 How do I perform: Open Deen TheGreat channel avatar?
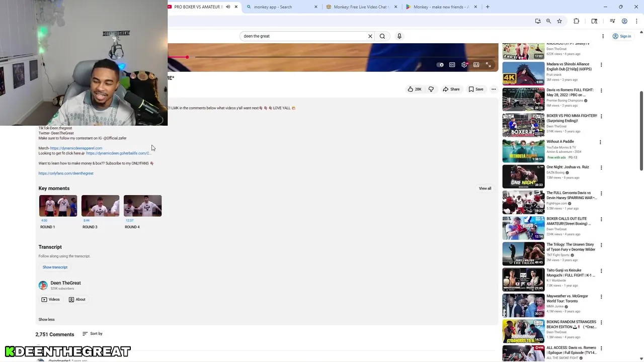[43, 286]
